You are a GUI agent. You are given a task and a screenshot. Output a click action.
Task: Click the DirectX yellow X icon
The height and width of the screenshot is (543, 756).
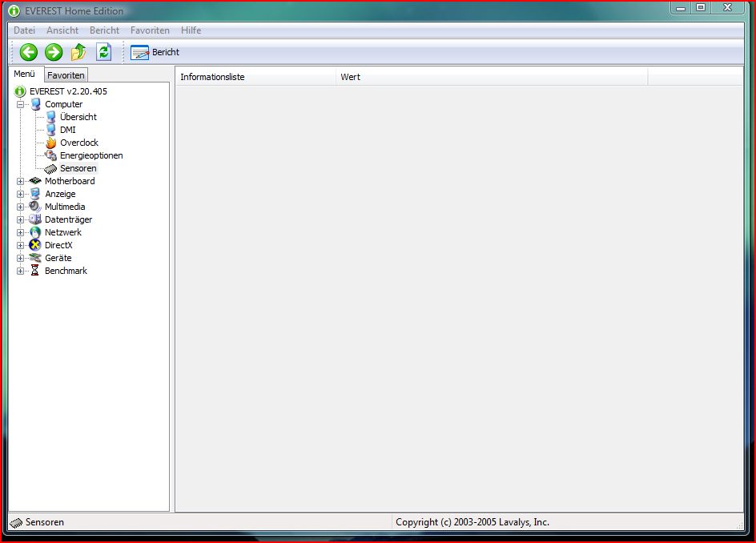[x=34, y=245]
